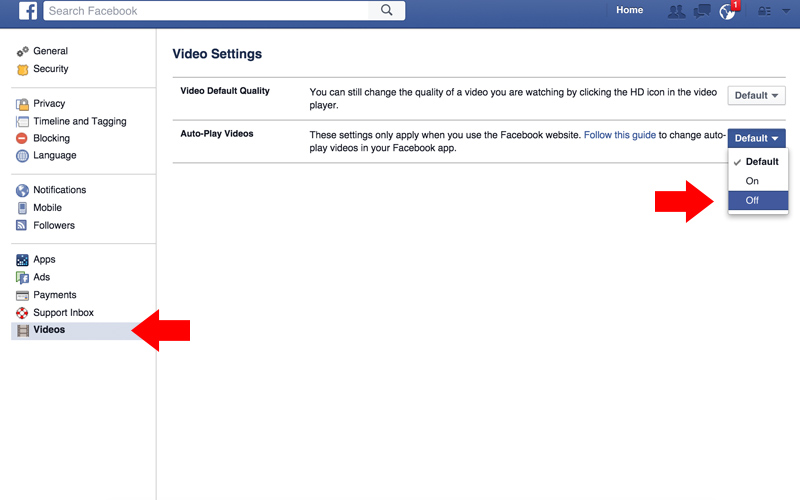Open Blocking settings
This screenshot has height=500, width=800.
52,138
